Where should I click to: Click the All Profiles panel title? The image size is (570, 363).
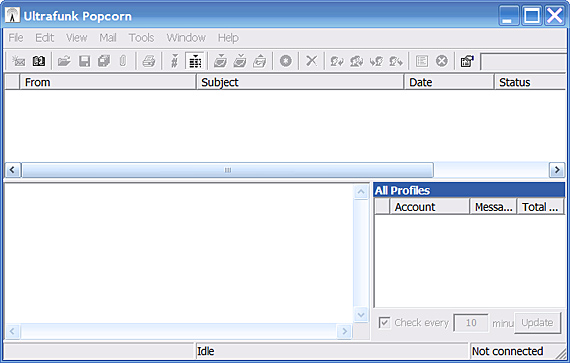pos(402,190)
